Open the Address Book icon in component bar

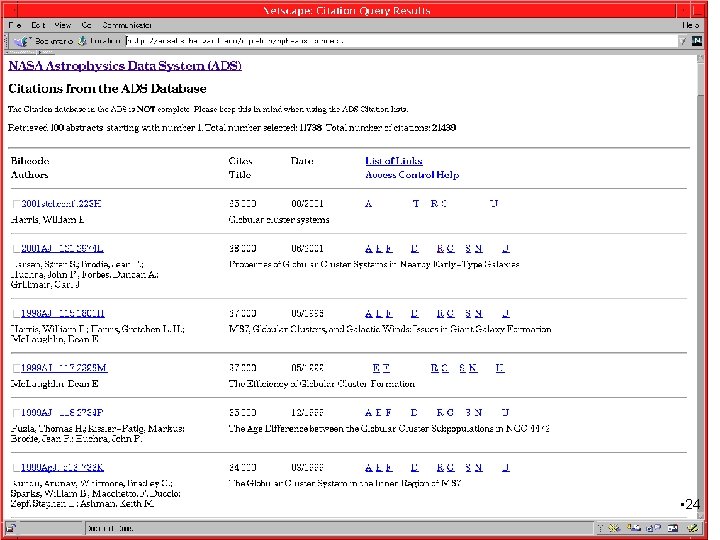673,528
